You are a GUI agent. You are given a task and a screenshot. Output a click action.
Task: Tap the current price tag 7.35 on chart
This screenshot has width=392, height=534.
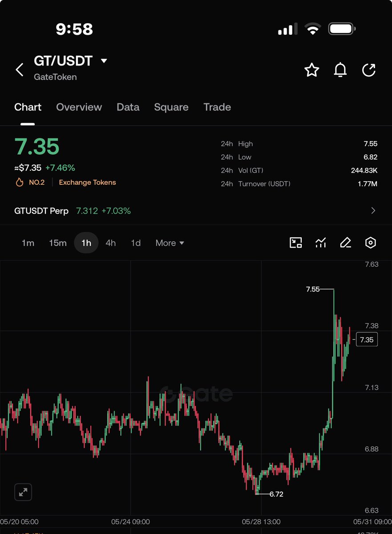367,340
